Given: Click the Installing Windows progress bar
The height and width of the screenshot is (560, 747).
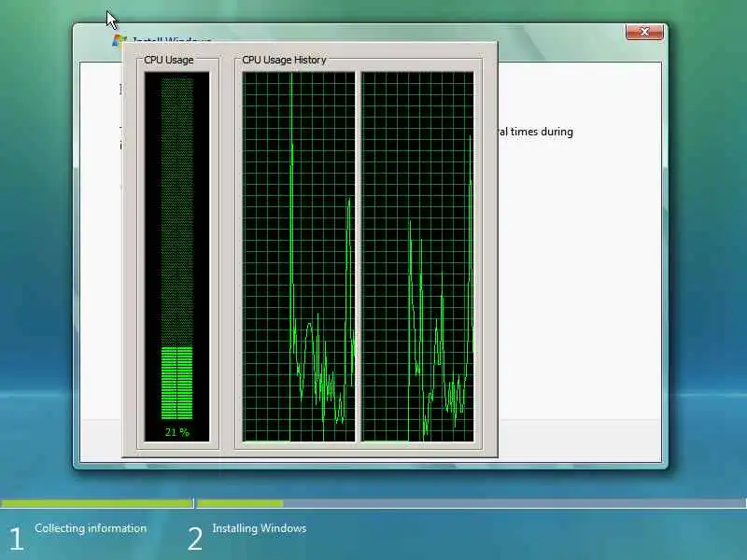Looking at the screenshot, I should [472, 503].
